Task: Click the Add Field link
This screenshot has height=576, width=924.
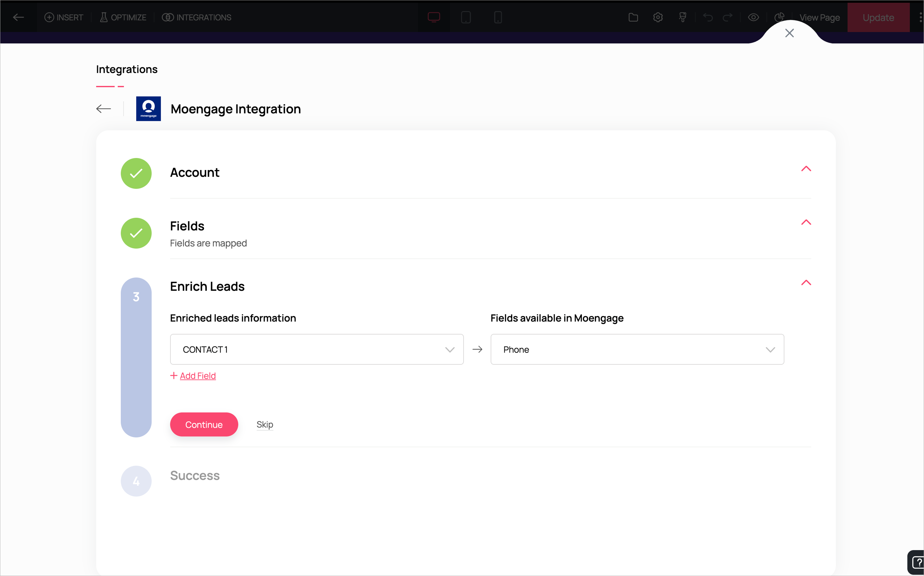Action: pyautogui.click(x=198, y=375)
